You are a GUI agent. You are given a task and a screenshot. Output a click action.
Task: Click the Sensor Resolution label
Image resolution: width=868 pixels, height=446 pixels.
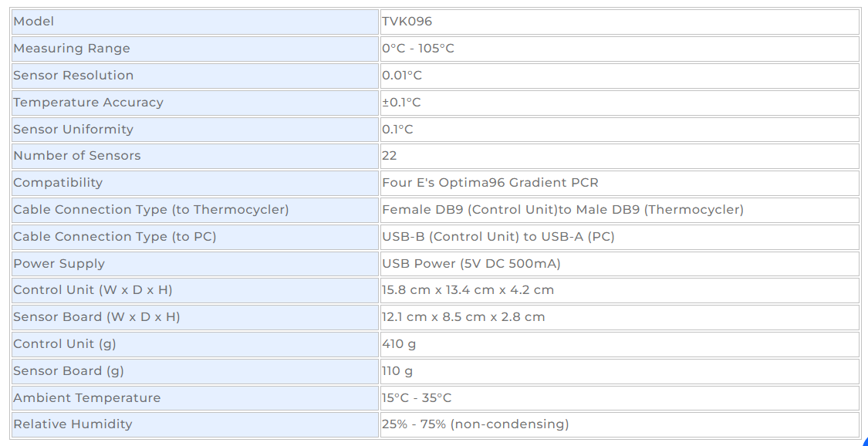click(x=73, y=76)
